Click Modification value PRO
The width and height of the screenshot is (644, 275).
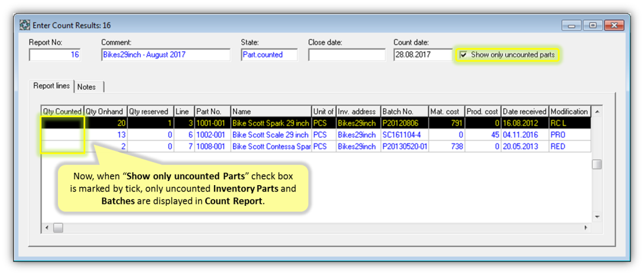569,135
